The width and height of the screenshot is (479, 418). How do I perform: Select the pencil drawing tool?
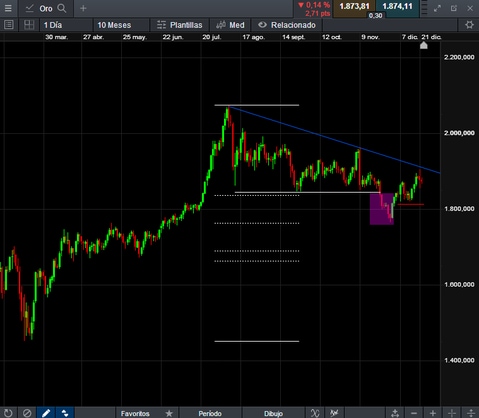pos(46,413)
